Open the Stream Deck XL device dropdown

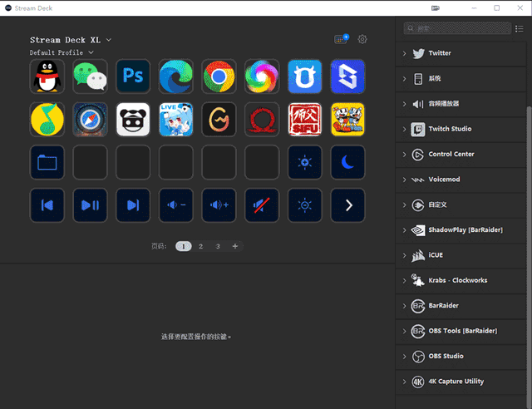coord(71,40)
